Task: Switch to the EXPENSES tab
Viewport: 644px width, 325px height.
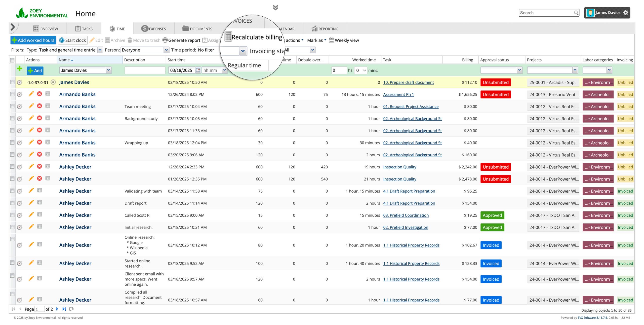Action: tap(154, 29)
